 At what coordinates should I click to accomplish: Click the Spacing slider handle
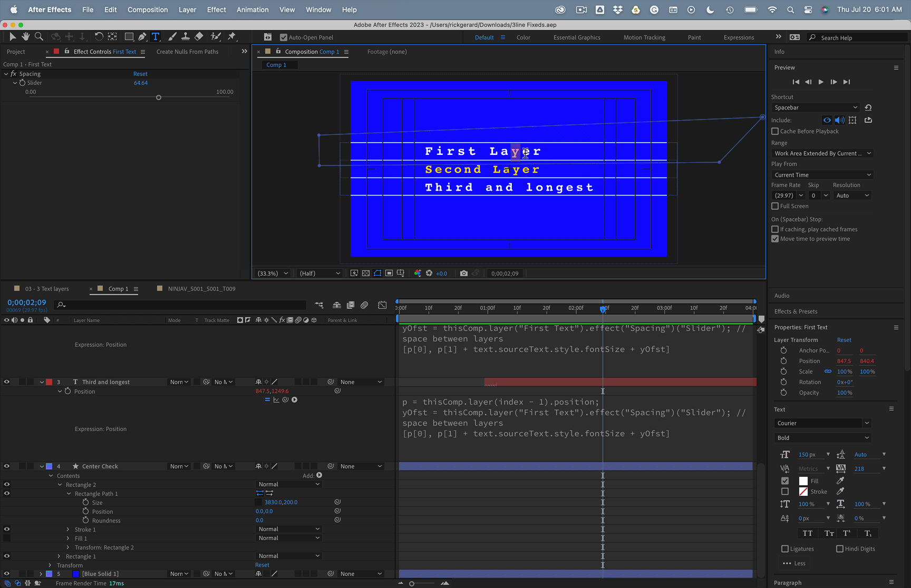159,97
